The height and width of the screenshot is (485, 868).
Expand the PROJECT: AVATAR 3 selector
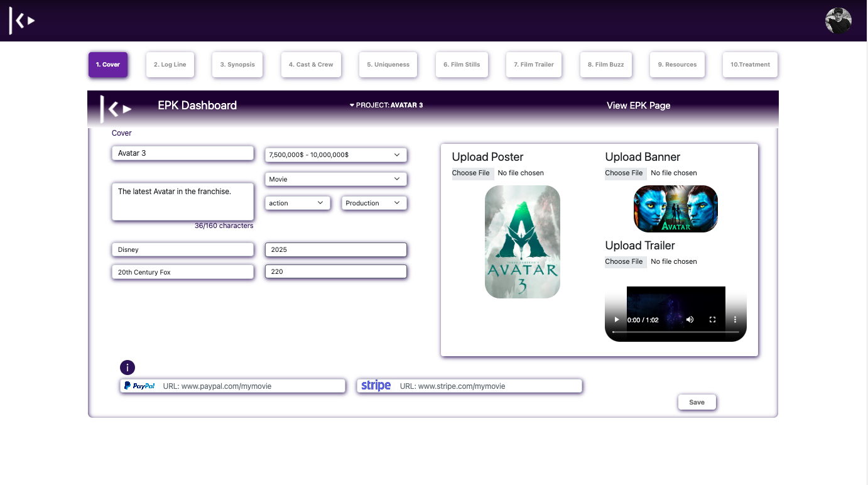tap(386, 105)
